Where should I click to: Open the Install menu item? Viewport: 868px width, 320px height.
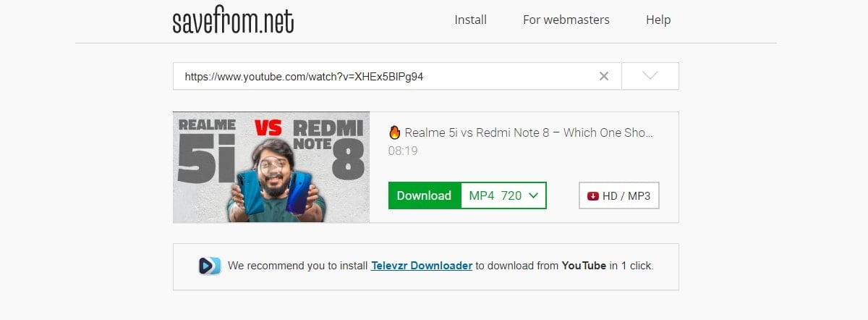click(470, 20)
